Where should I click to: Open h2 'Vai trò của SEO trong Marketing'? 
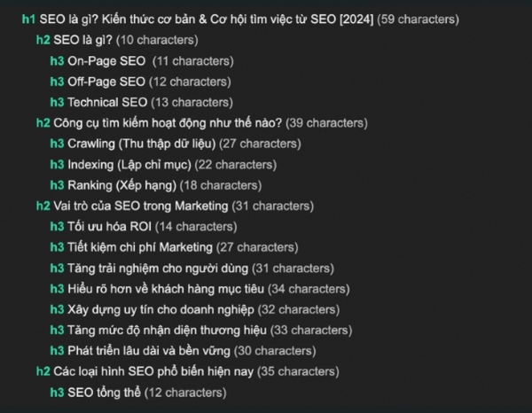pos(141,206)
